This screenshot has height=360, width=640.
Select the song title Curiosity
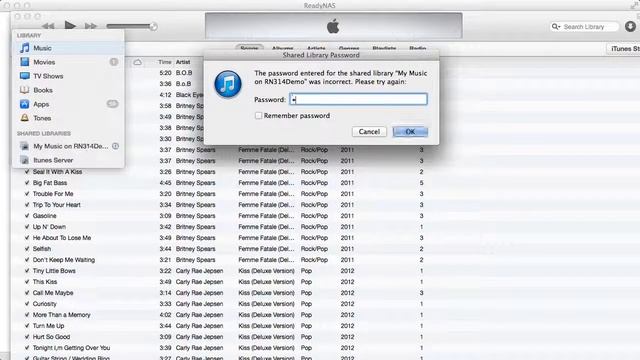tap(44, 304)
